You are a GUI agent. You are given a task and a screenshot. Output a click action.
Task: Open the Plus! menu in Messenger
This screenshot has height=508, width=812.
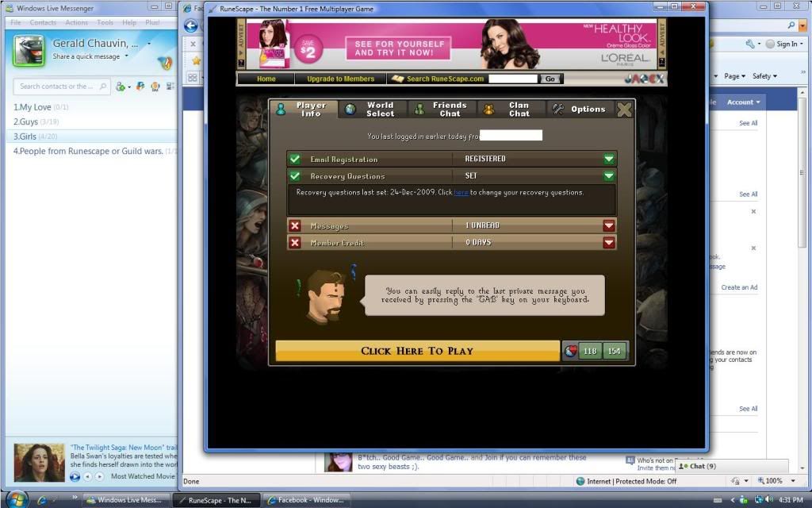(152, 22)
